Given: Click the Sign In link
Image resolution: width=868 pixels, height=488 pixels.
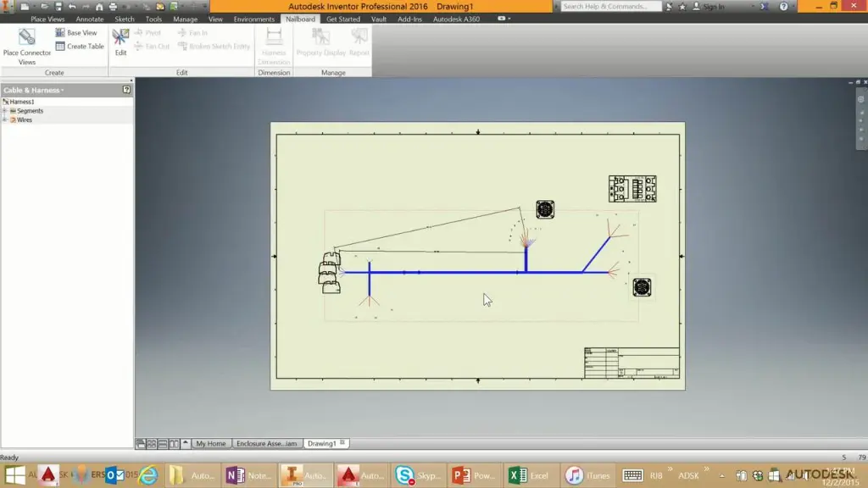Looking at the screenshot, I should pyautogui.click(x=714, y=7).
